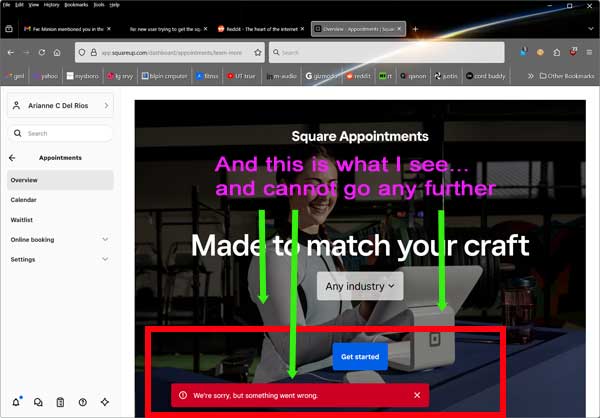The height and width of the screenshot is (418, 600).
Task: Open the Firefox View icon at tab bar start
Action: pos(9,29)
